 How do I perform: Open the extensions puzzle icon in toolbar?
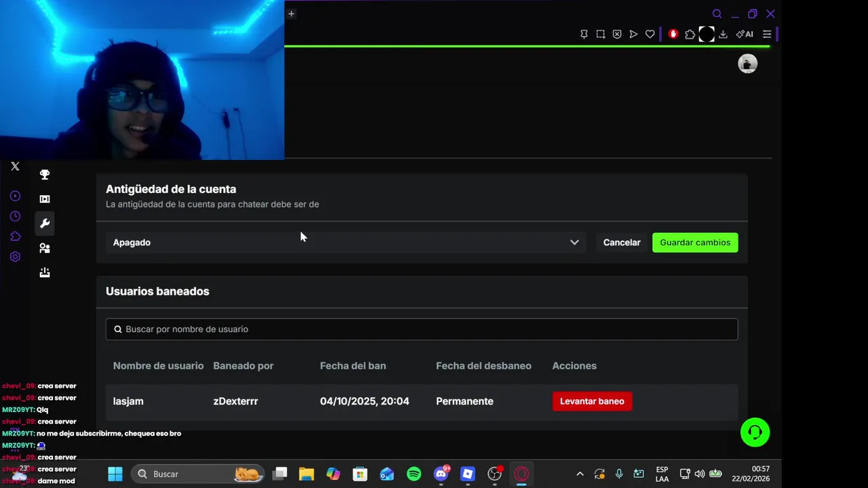tap(690, 34)
